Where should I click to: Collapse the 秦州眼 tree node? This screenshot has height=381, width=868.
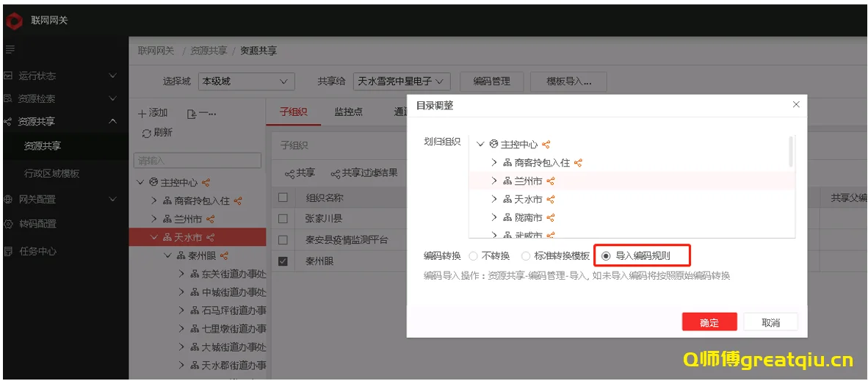(x=167, y=255)
